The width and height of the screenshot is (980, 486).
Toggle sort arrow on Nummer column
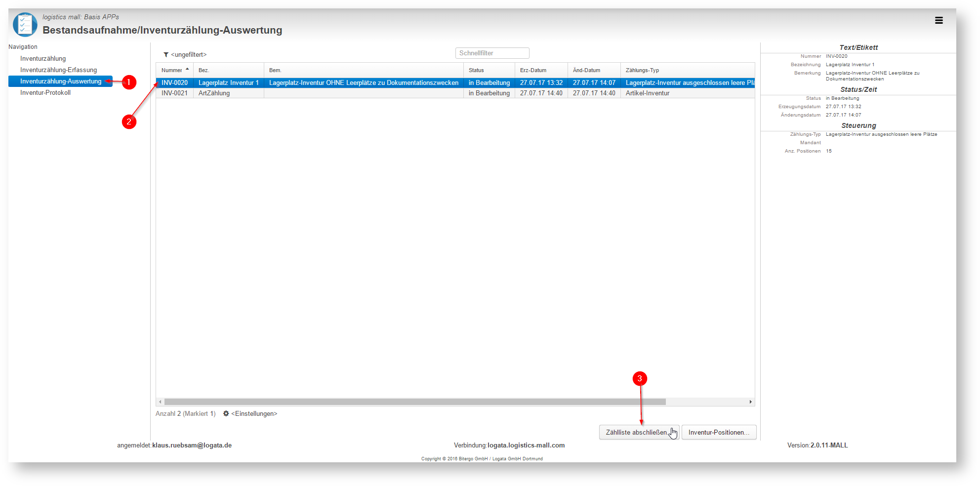point(187,69)
